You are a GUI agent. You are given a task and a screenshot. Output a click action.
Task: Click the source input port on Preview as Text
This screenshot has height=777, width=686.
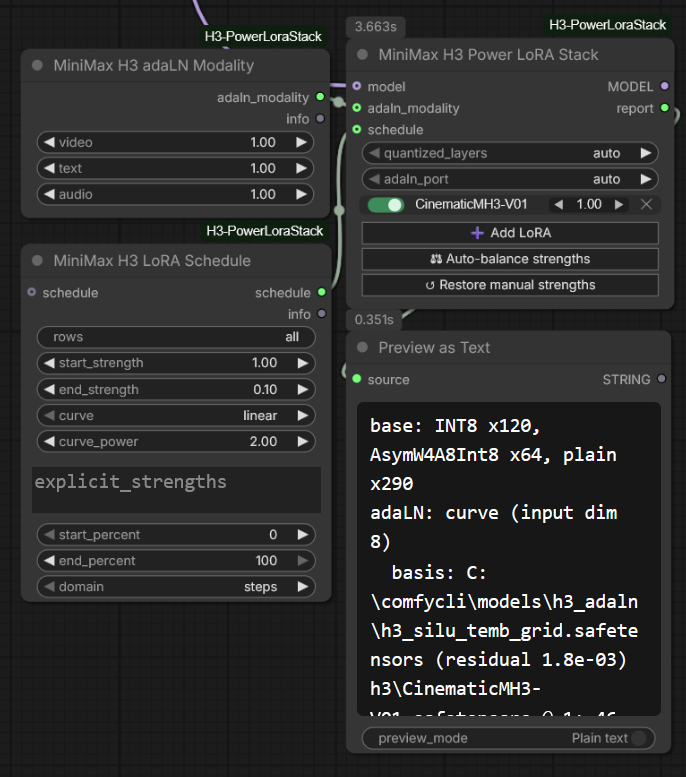coord(357,379)
